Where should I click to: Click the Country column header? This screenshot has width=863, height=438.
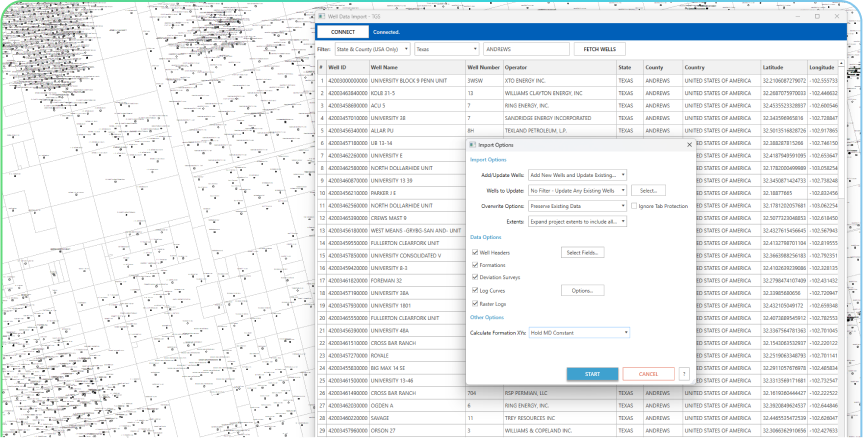coord(722,67)
